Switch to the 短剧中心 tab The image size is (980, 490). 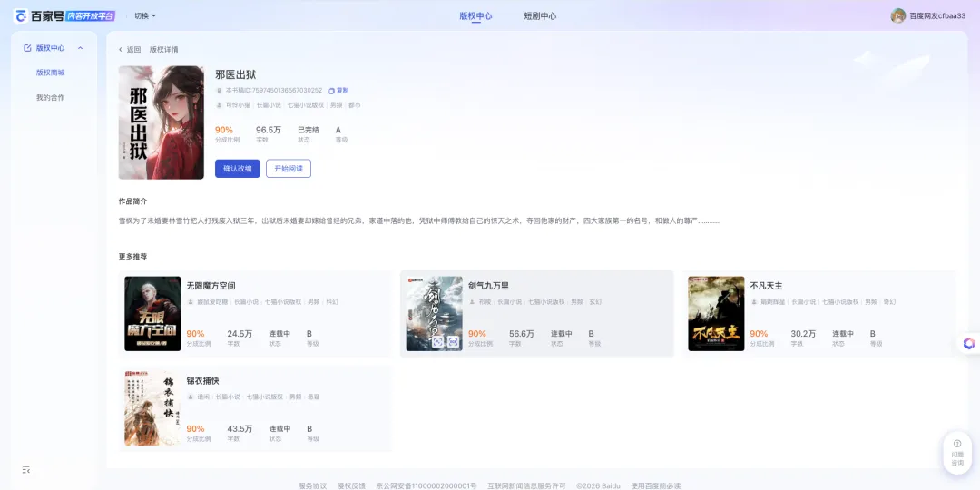coord(540,15)
